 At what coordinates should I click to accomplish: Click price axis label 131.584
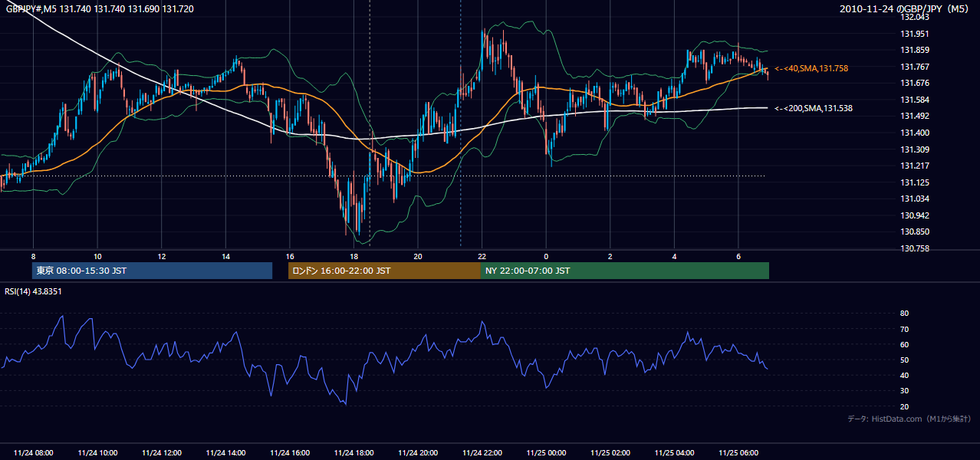point(915,100)
